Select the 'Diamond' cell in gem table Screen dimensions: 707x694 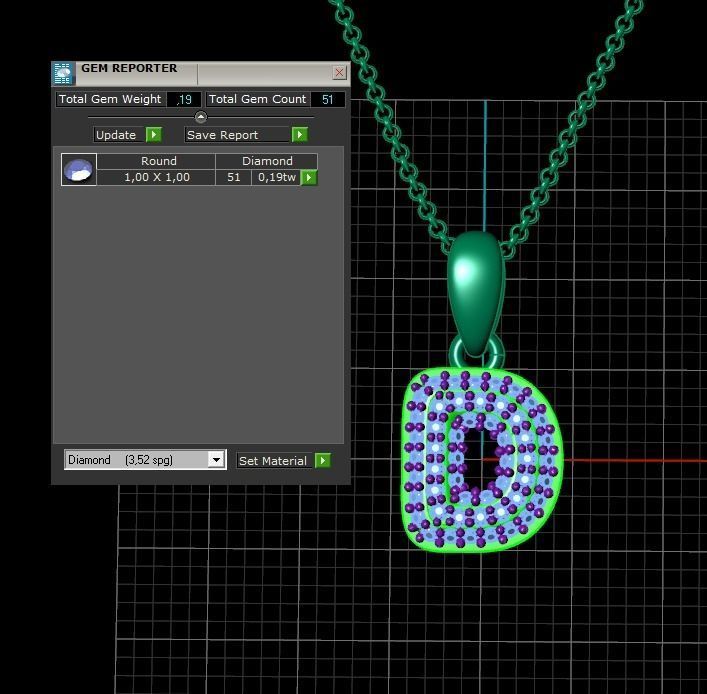pyautogui.click(x=266, y=161)
